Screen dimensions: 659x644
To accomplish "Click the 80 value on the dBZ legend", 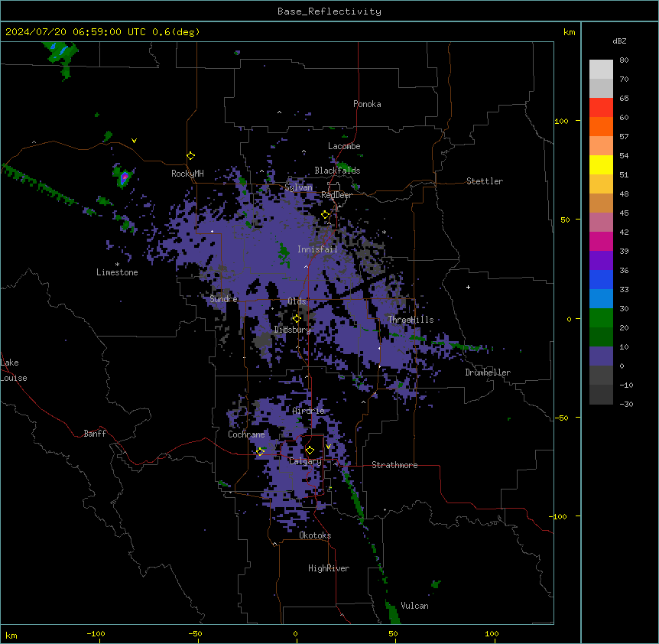I will point(624,60).
